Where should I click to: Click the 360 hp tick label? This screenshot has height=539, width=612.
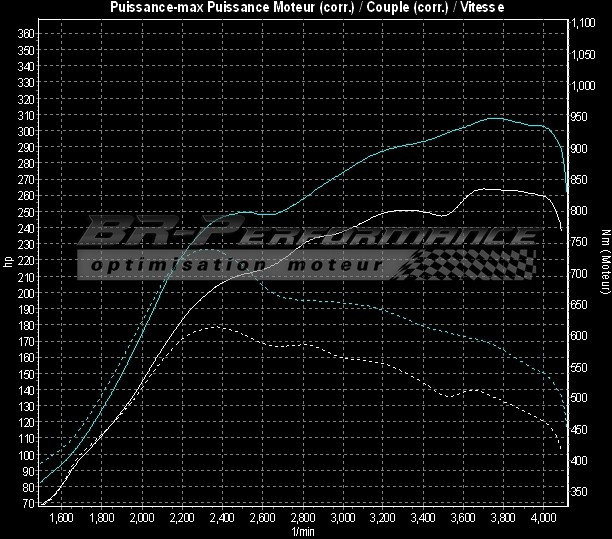tap(27, 34)
